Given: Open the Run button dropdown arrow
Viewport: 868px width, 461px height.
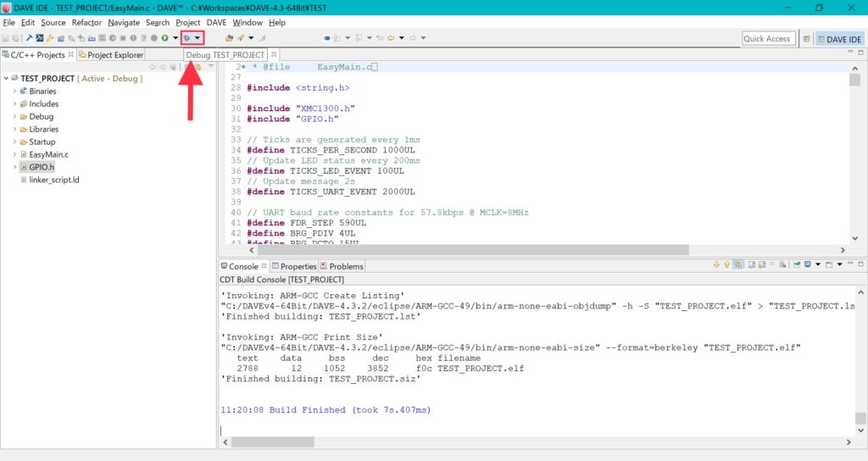Looking at the screenshot, I should coord(175,38).
